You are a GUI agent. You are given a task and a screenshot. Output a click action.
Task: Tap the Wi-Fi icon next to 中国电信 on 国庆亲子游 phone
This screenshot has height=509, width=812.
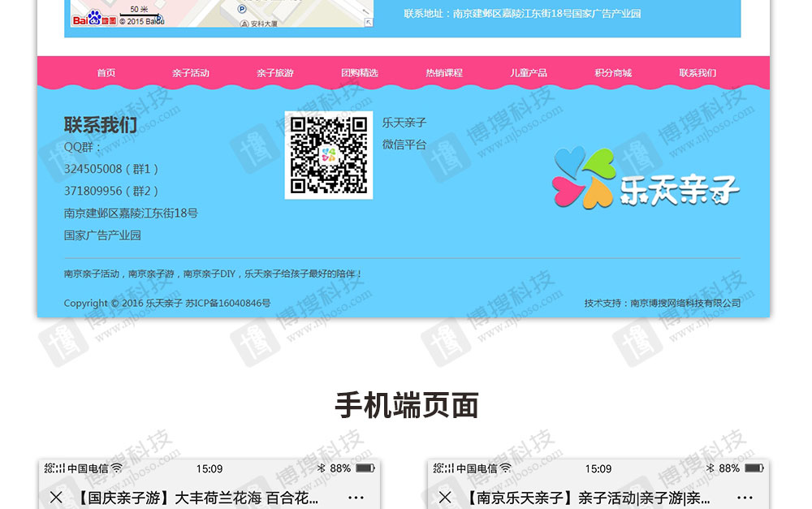(x=117, y=468)
